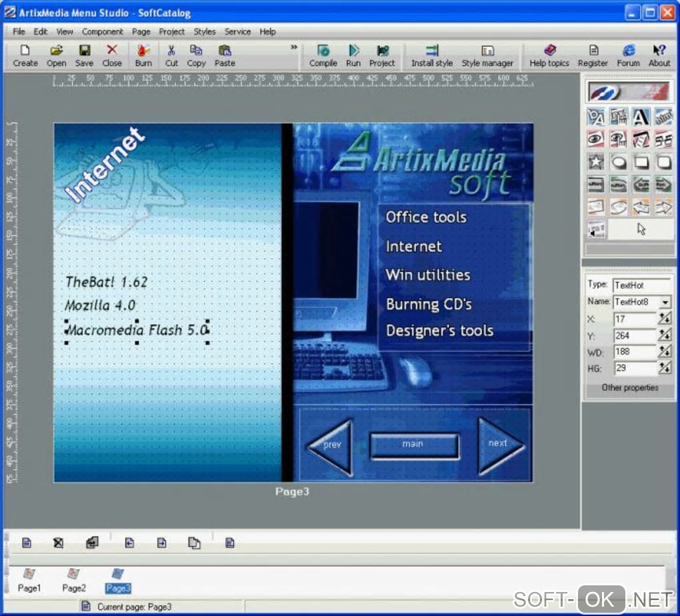Open Page1 thumbnail in page list

pyautogui.click(x=29, y=580)
